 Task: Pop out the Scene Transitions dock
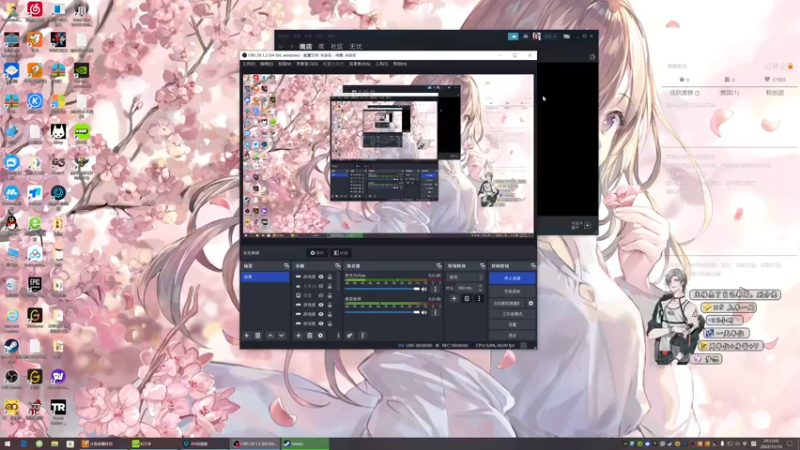pos(482,266)
